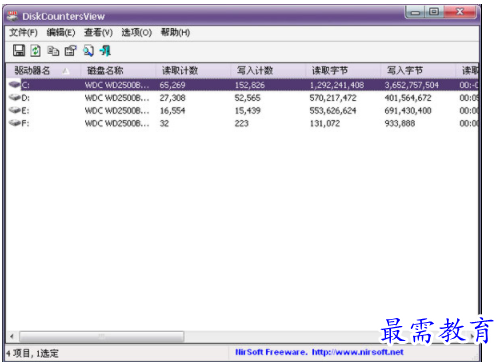This screenshot has height=362, width=502.
Task: Sort by 写入字节 column header
Action: point(418,70)
